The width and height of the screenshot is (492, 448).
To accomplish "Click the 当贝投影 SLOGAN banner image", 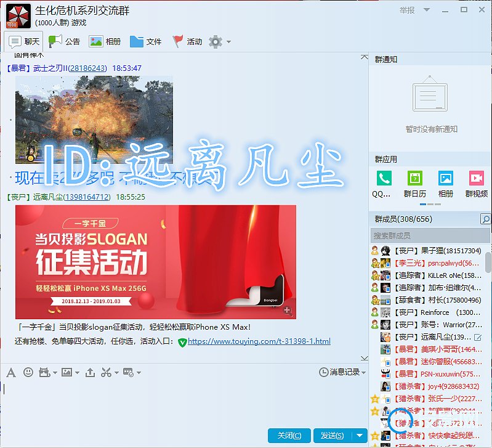I will pos(156,262).
